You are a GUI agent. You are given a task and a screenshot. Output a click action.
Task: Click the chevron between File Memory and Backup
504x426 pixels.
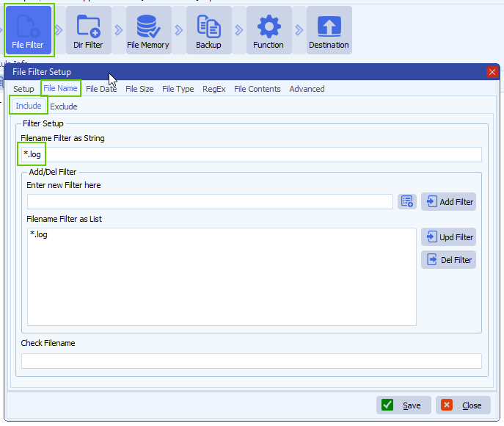click(x=179, y=30)
